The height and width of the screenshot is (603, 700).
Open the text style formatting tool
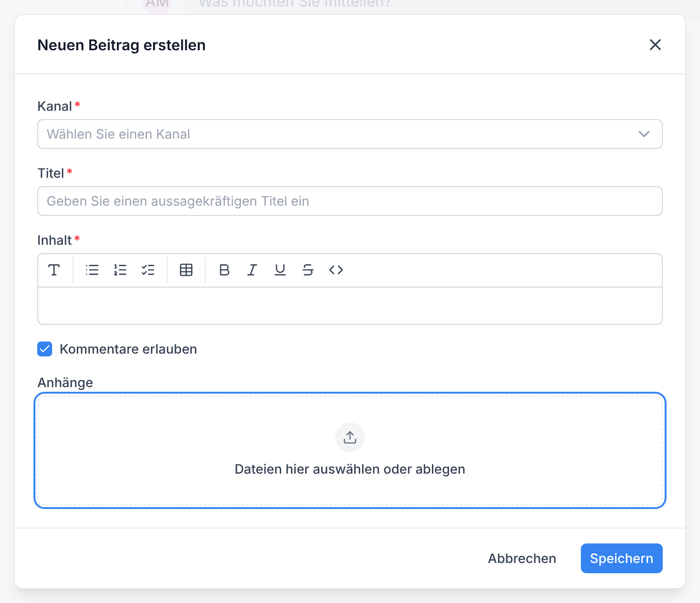(x=54, y=270)
